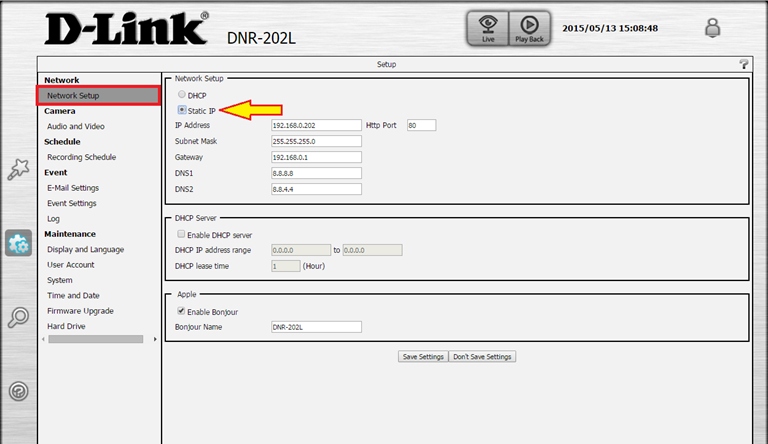Click the user account icon in header
The image size is (768, 444).
coord(712,29)
